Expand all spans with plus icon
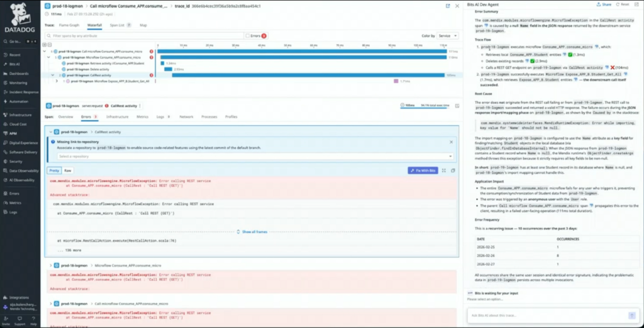This screenshot has width=644, height=328. (45, 45)
